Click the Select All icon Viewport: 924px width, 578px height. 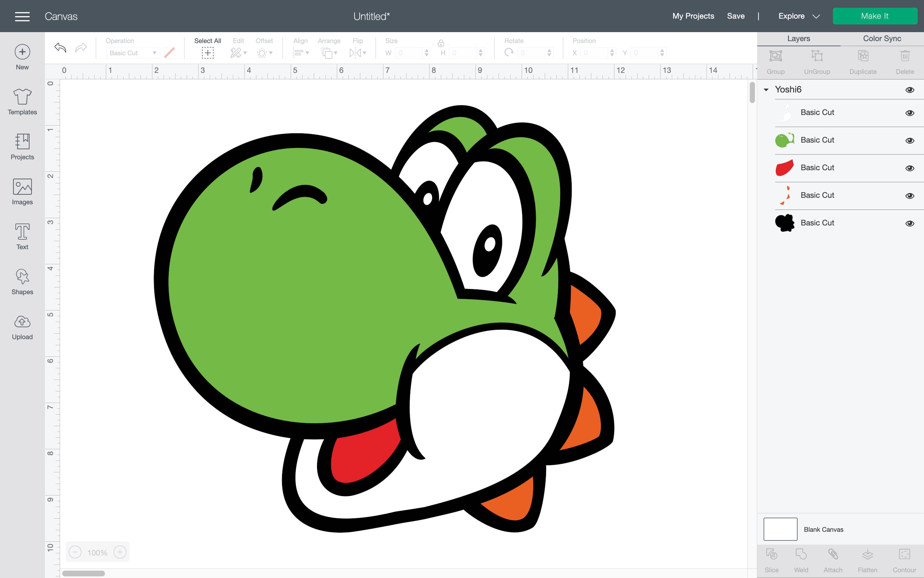point(208,53)
